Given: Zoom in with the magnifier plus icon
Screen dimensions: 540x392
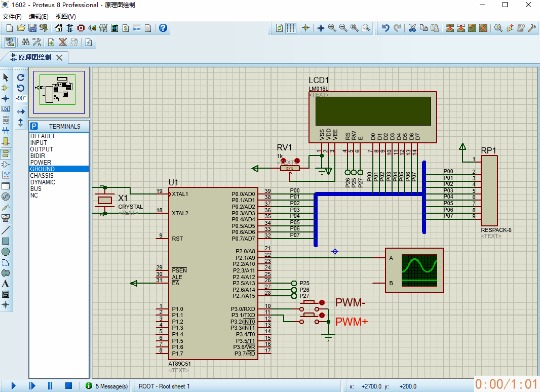Looking at the screenshot, I should point(332,28).
